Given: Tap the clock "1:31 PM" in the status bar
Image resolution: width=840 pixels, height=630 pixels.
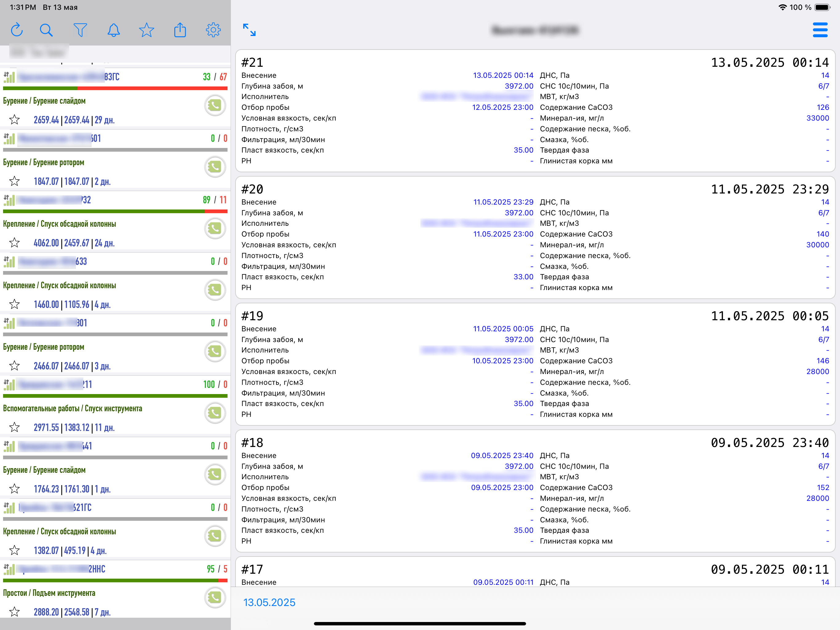Looking at the screenshot, I should click(23, 7).
